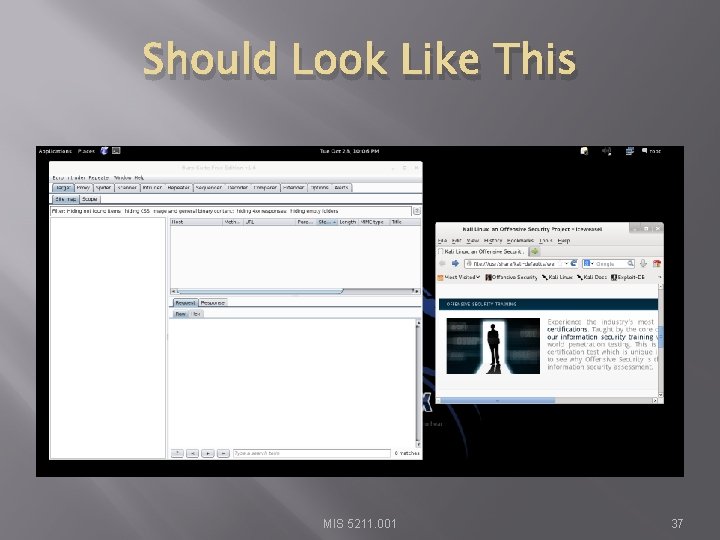Click the network connection icon in the panel

click(x=630, y=151)
